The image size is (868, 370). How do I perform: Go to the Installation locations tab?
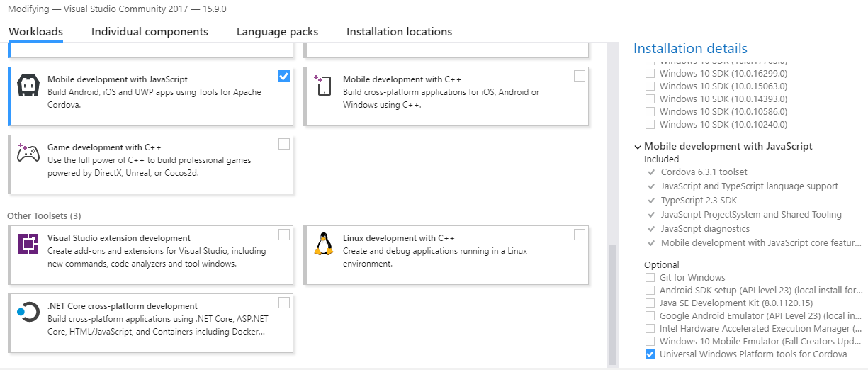(x=399, y=32)
